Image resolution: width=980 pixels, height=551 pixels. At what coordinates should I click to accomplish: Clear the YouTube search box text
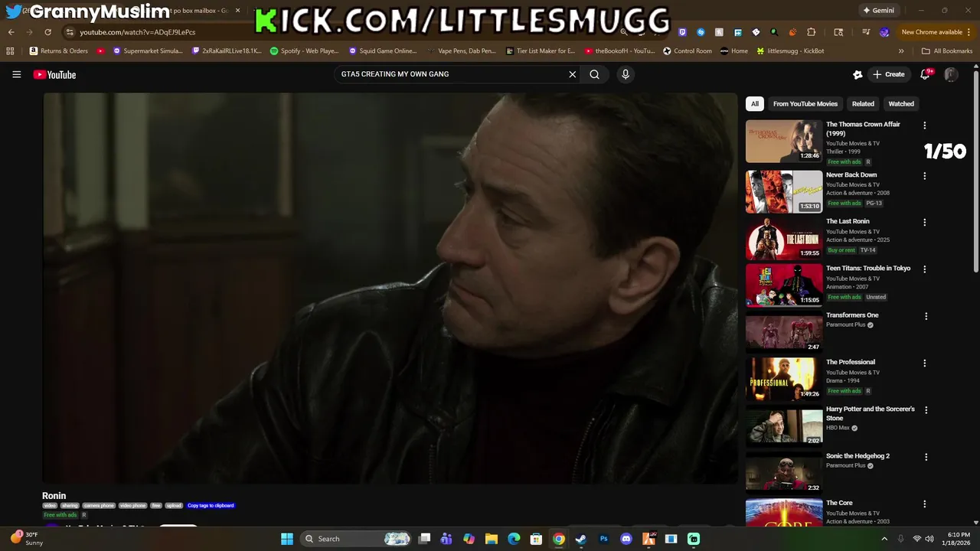[572, 74]
